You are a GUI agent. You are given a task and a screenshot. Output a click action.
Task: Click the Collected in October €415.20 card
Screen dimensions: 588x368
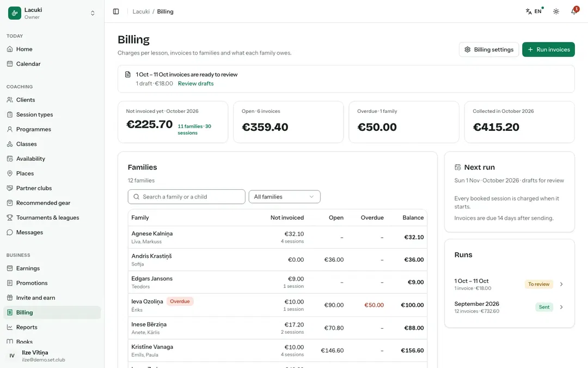[519, 122]
